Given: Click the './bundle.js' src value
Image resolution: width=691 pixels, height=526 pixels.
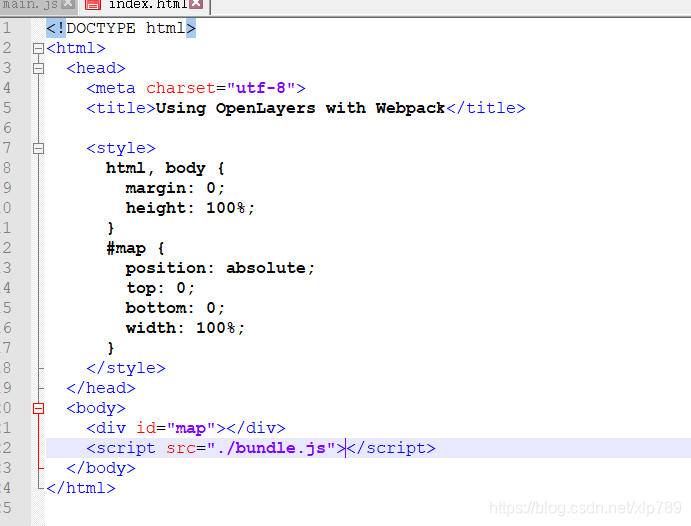Looking at the screenshot, I should [x=271, y=448].
